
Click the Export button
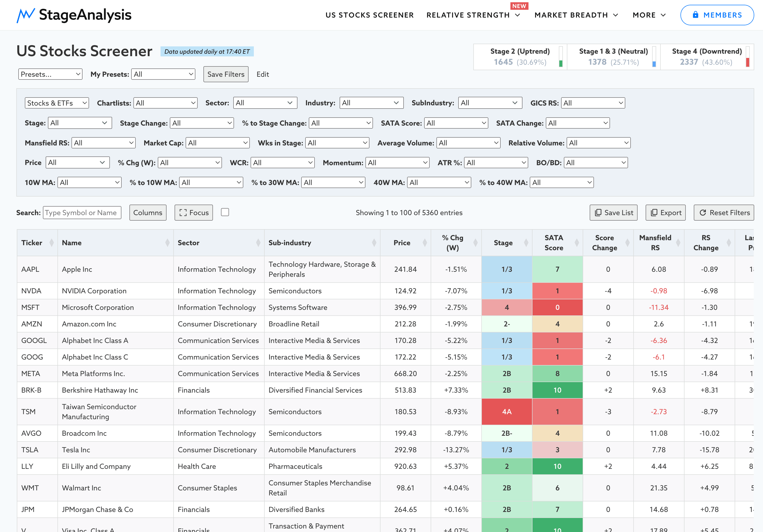pos(666,213)
